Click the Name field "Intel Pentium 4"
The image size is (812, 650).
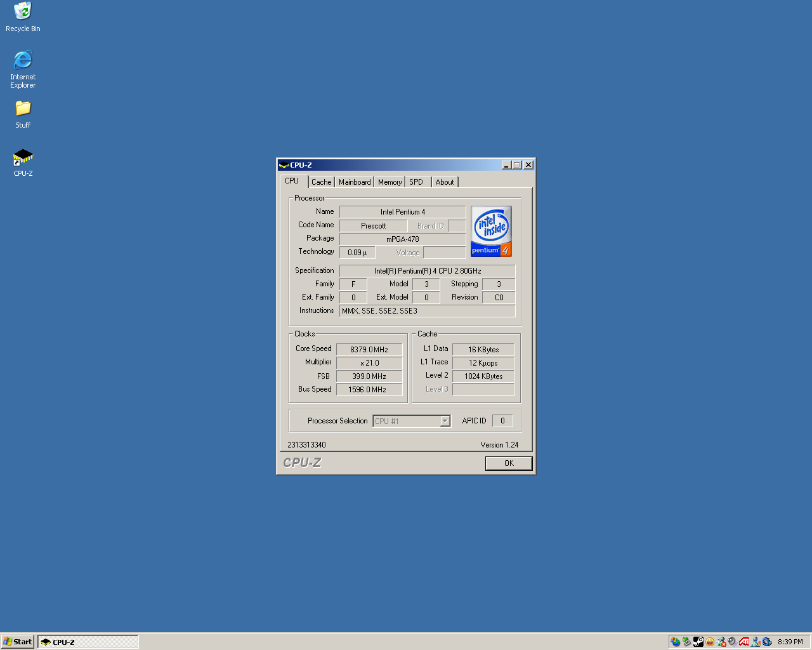[x=403, y=212]
